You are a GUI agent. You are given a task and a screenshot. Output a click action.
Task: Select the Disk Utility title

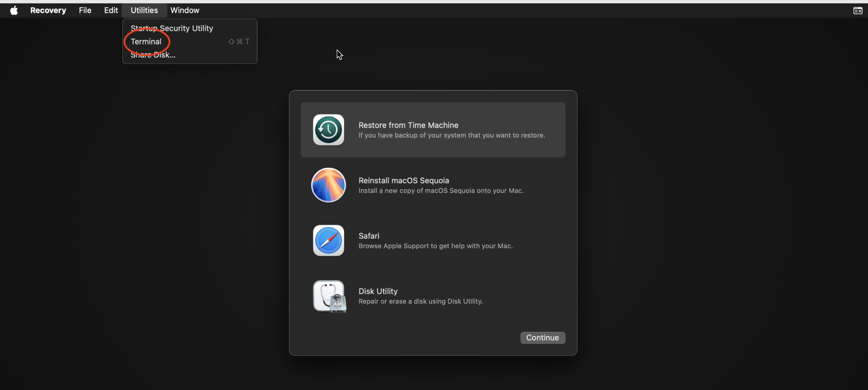coord(378,291)
